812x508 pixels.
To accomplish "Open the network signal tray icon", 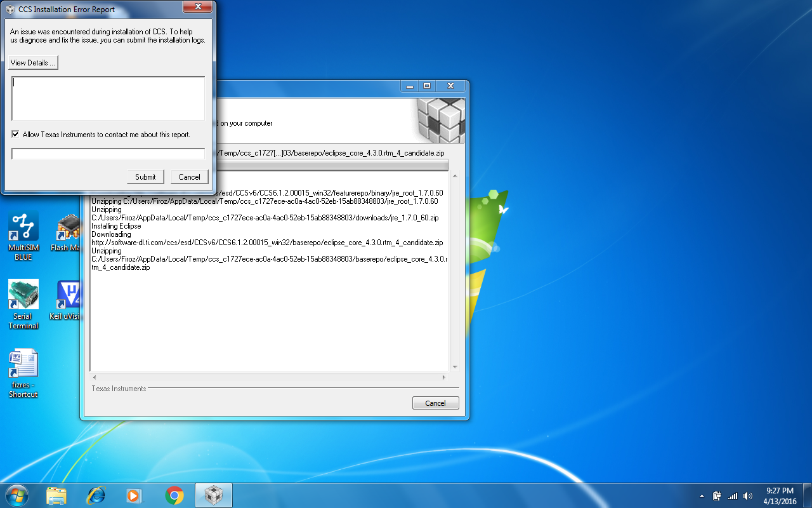I will [733, 496].
